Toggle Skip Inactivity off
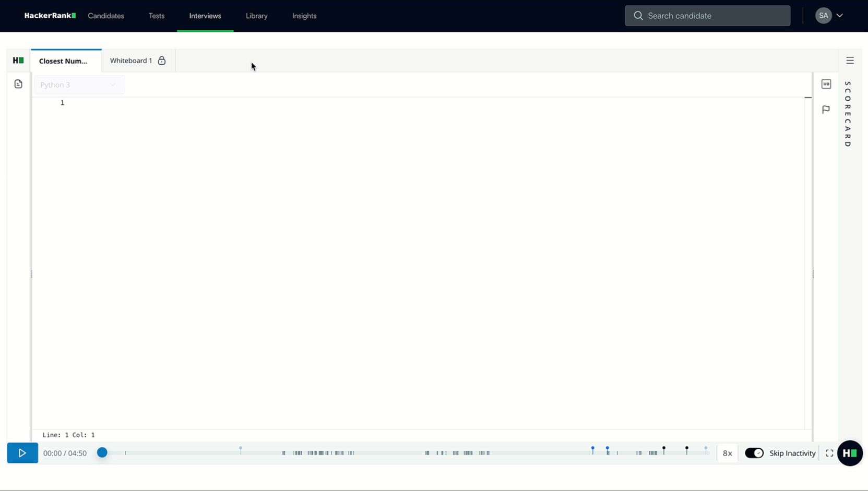The height and width of the screenshot is (491, 868). pos(754,453)
